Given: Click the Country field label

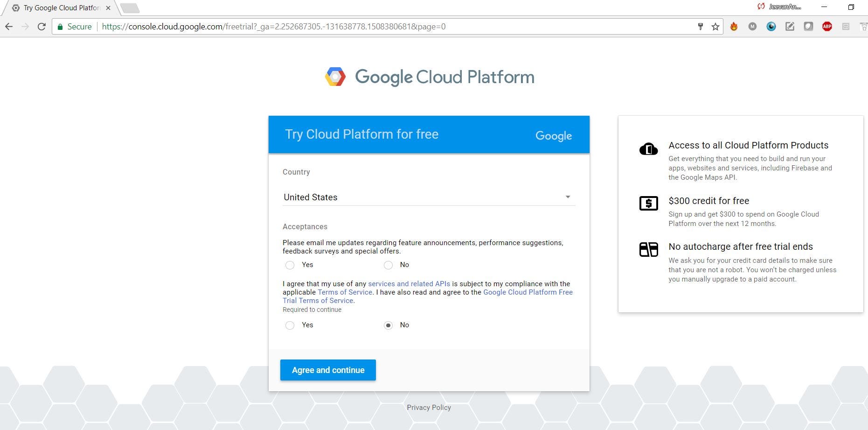Looking at the screenshot, I should [296, 172].
